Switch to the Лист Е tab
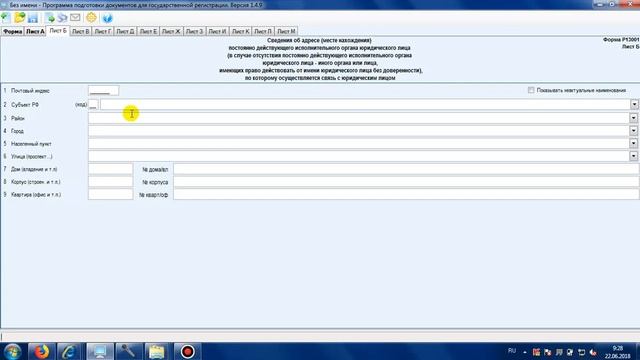 coord(148,31)
